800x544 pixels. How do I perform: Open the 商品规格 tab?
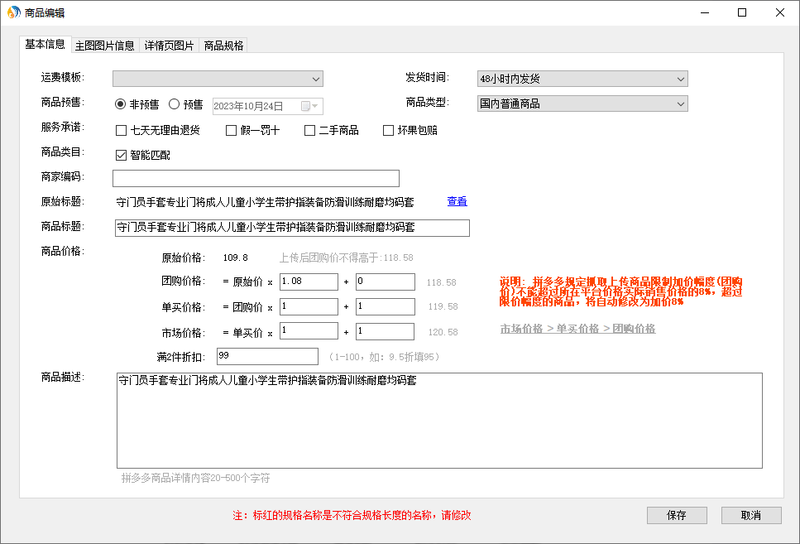[x=223, y=46]
